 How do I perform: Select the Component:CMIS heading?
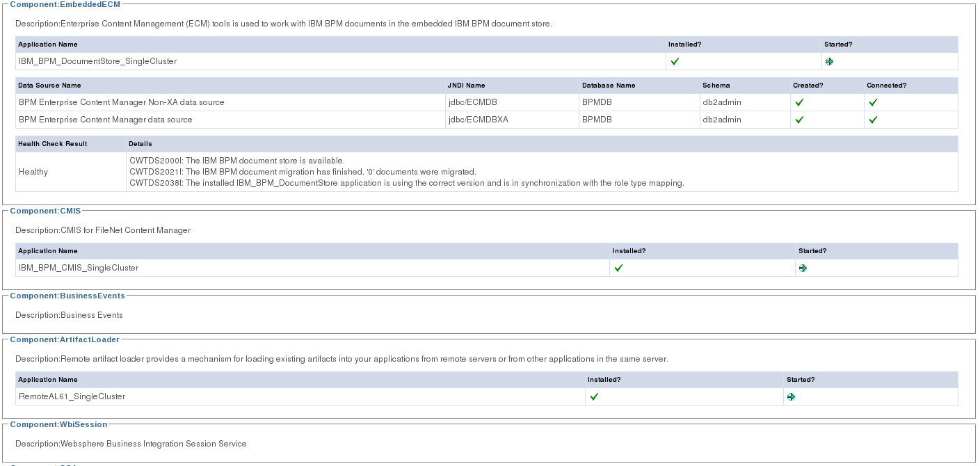(45, 211)
